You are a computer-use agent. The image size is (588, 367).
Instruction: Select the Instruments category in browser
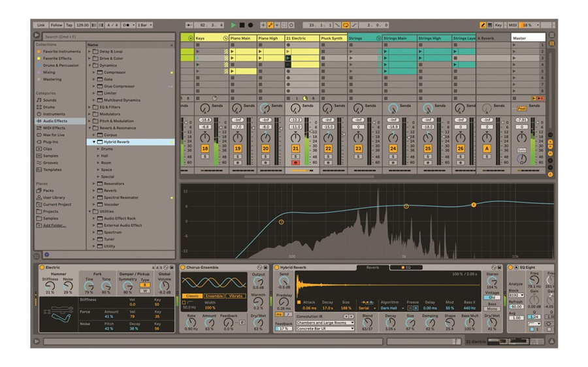[x=54, y=114]
